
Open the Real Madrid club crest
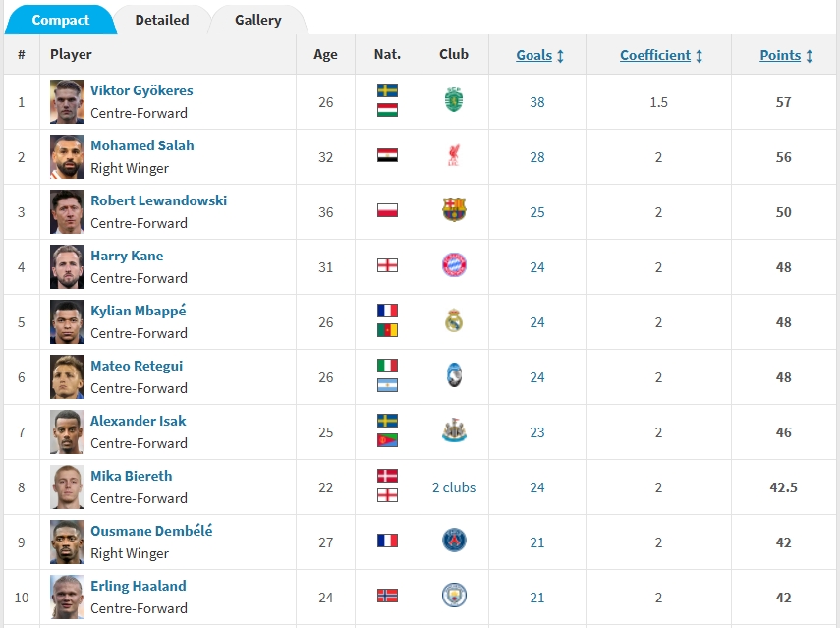coord(454,320)
